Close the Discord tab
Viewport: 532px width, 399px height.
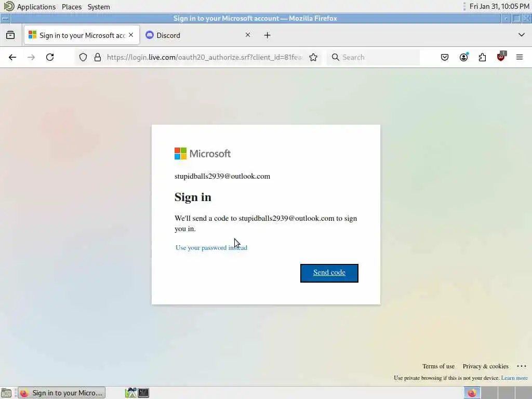[x=248, y=35]
